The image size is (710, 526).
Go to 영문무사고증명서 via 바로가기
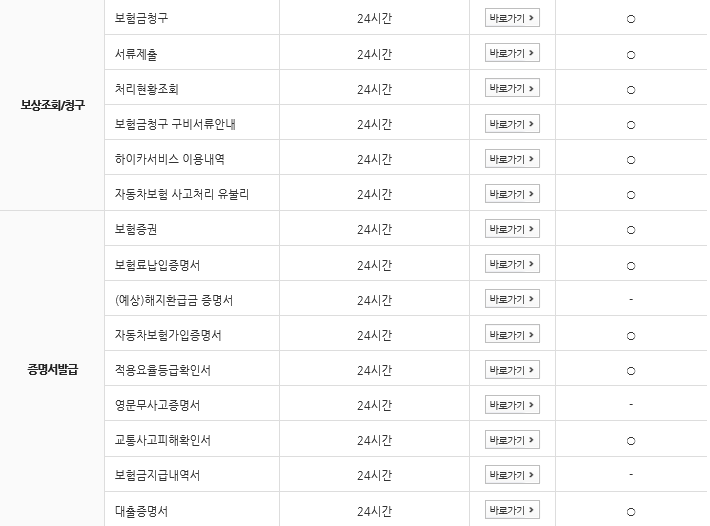[512, 405]
